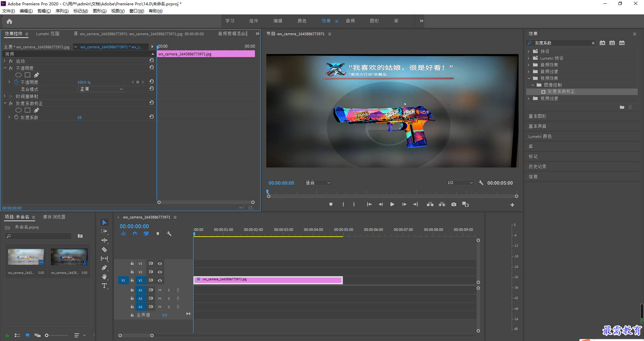Screen dimensions: 644x341
Task: Open playback resolution 1/2 dropdown
Action: click(x=460, y=183)
